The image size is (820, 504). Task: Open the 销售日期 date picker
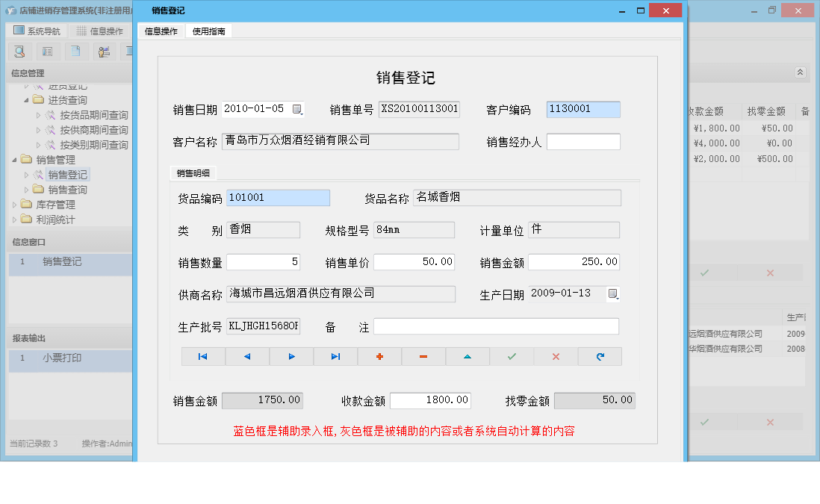tap(296, 108)
